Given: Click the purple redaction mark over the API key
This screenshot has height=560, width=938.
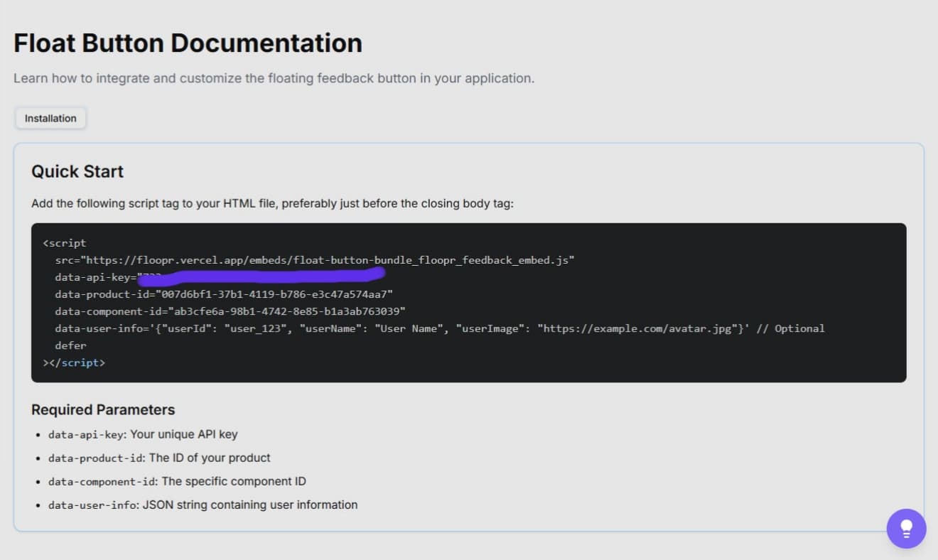Looking at the screenshot, I should coord(263,274).
